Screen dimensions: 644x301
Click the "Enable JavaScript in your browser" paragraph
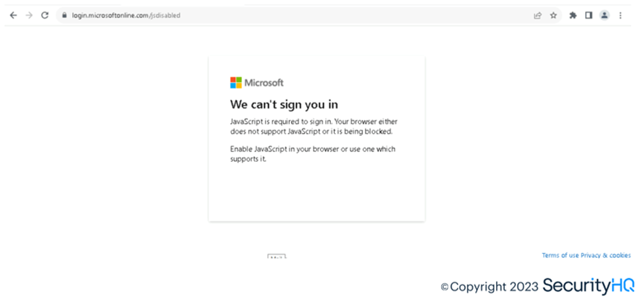312,154
